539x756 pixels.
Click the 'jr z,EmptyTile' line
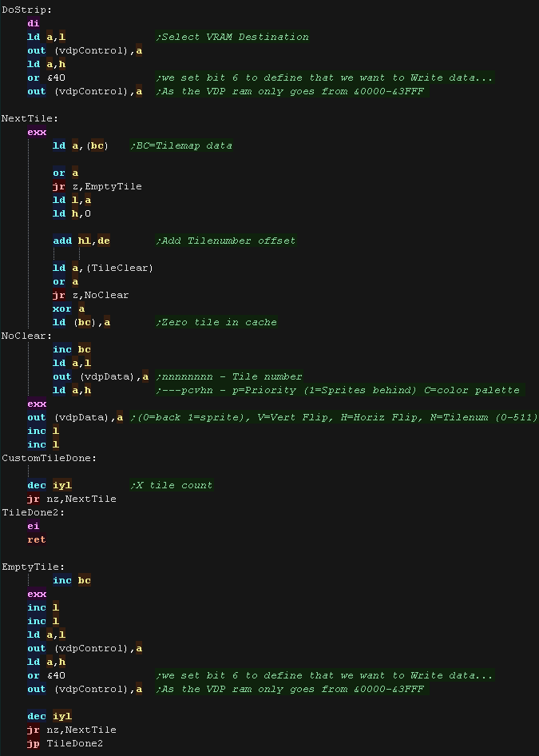[97, 186]
